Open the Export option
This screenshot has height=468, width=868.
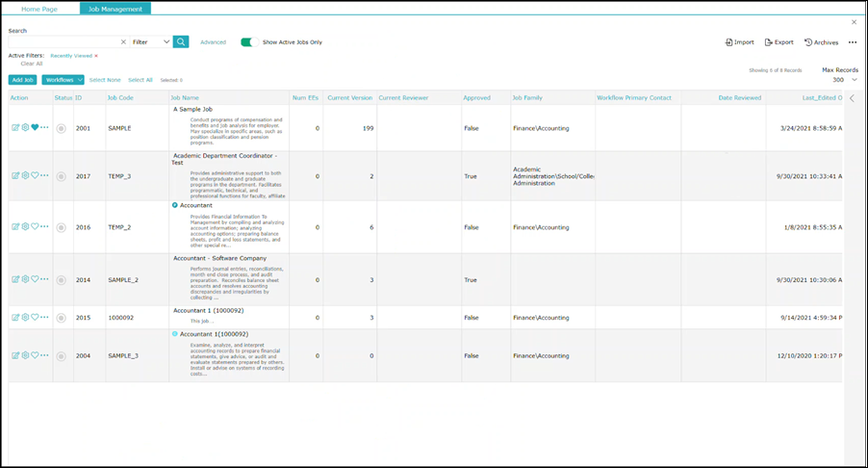(779, 42)
